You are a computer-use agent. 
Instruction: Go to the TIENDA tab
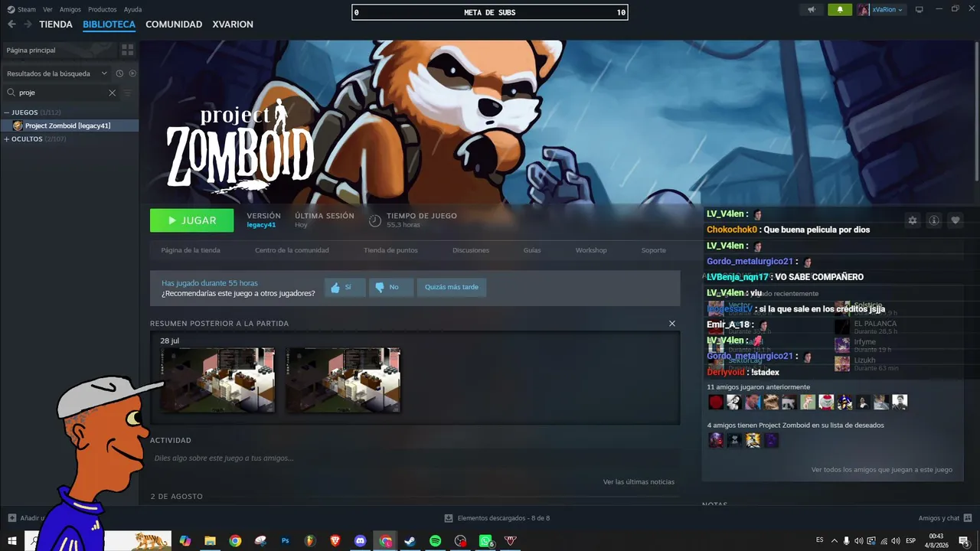click(x=56, y=24)
